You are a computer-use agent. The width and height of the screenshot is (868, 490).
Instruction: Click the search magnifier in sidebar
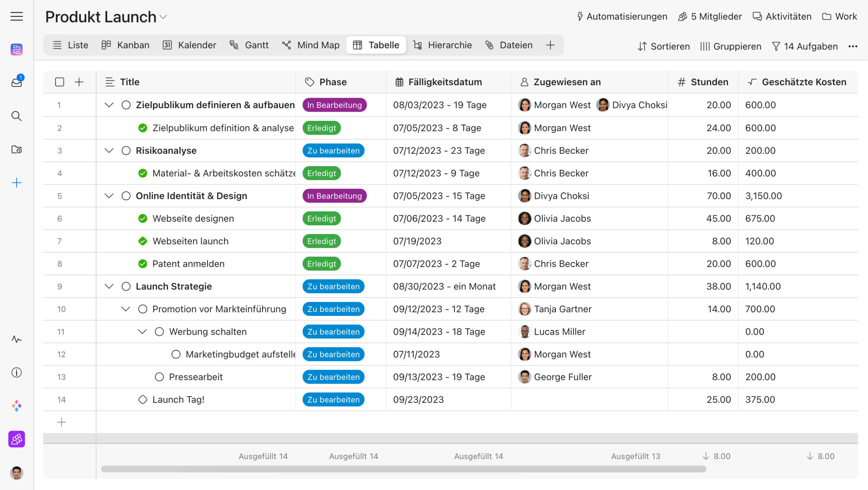pos(16,116)
